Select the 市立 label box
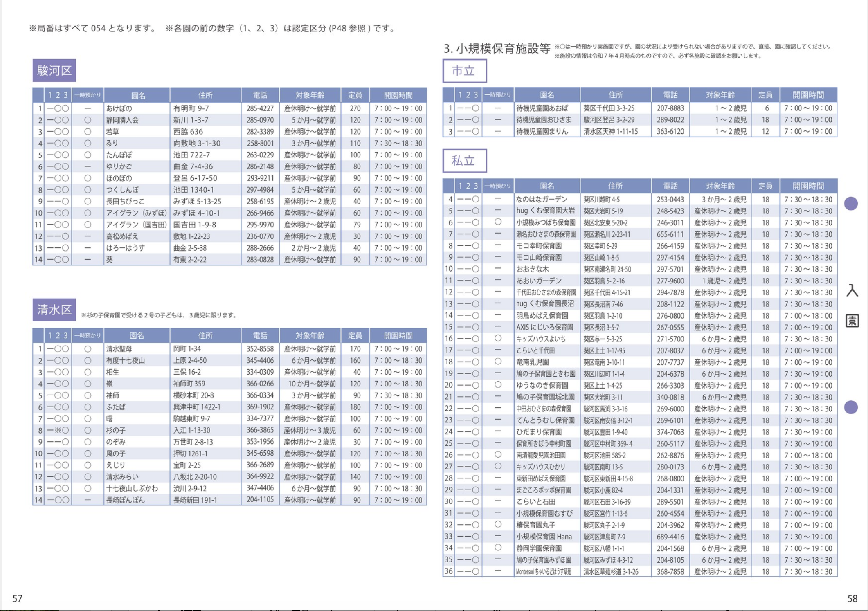This screenshot has width=868, height=611. [464, 71]
